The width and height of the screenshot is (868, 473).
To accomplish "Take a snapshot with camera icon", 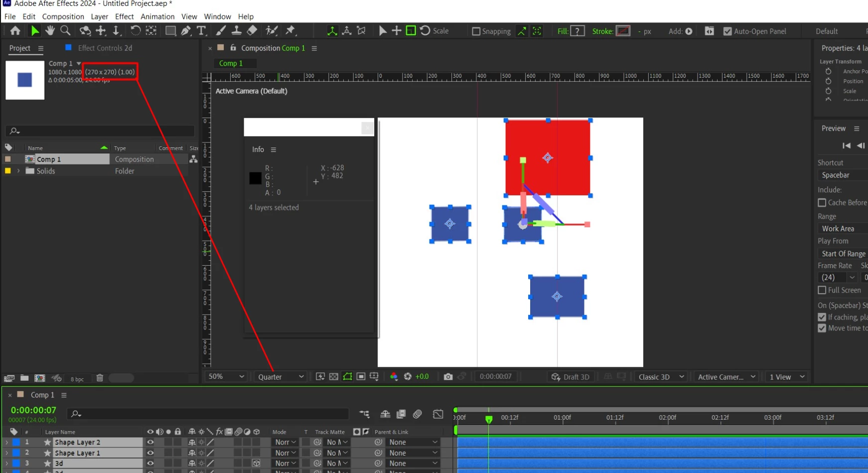I will (448, 377).
